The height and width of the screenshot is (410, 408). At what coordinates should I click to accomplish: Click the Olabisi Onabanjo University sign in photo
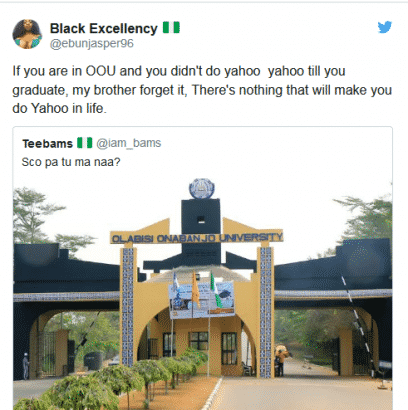pyautogui.click(x=197, y=238)
